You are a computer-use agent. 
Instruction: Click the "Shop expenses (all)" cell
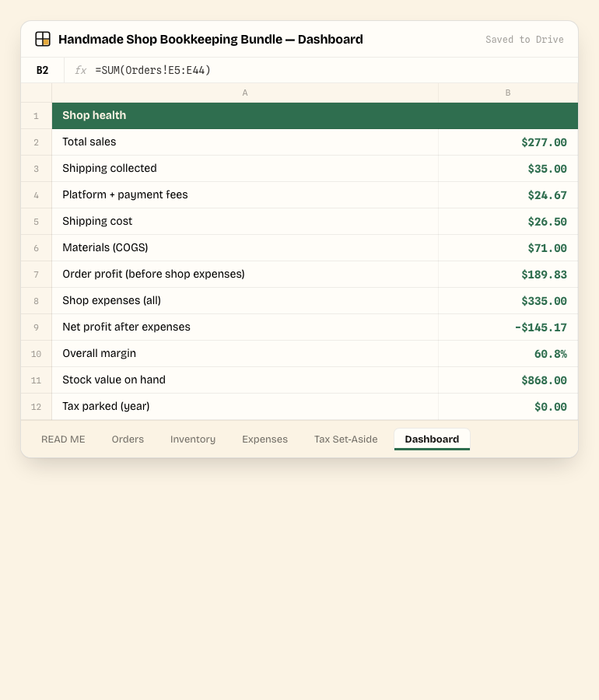click(245, 300)
